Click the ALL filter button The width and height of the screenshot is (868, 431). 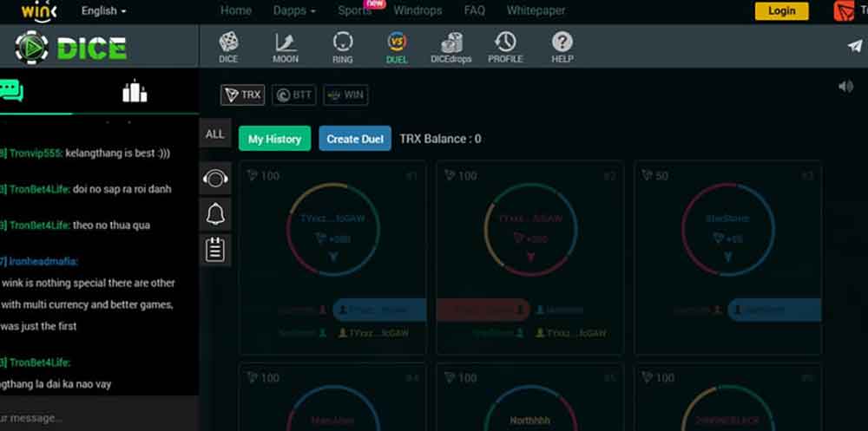pos(214,134)
